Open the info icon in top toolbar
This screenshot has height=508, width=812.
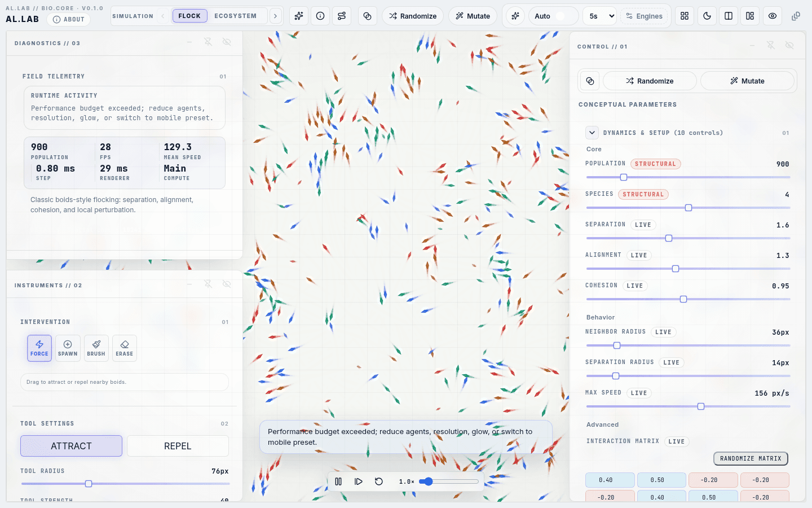(320, 16)
